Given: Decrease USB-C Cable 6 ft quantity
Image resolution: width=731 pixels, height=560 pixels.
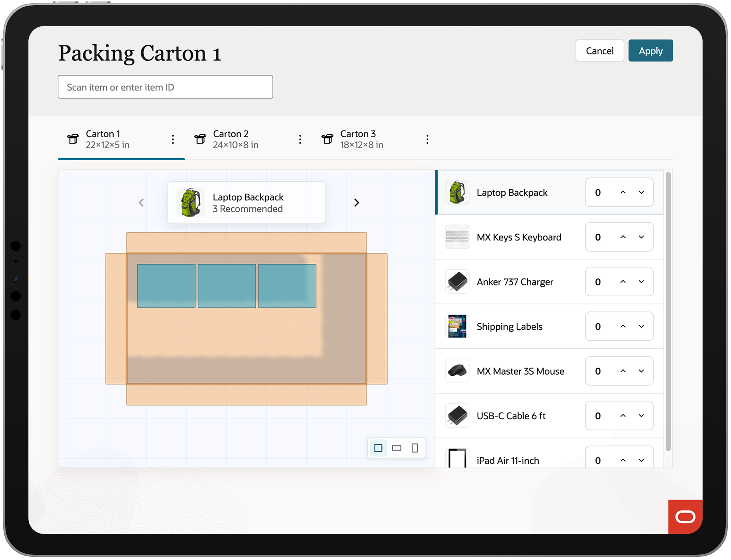Looking at the screenshot, I should [x=641, y=416].
